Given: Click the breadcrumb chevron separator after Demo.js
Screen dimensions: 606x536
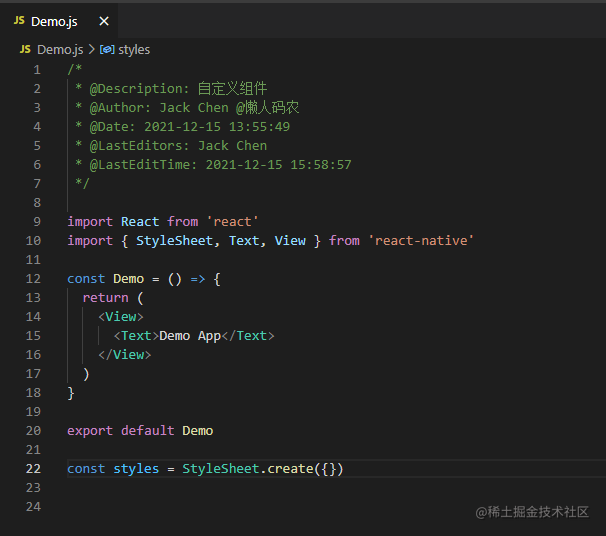Looking at the screenshot, I should [92, 49].
